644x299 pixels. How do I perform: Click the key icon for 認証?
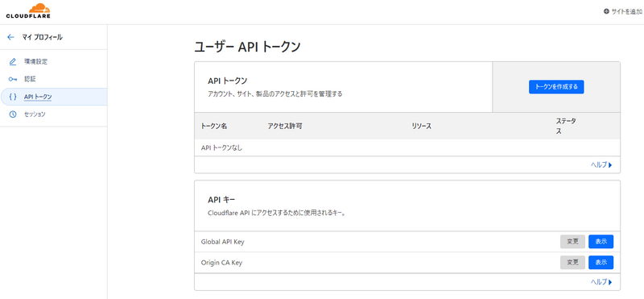pyautogui.click(x=12, y=79)
